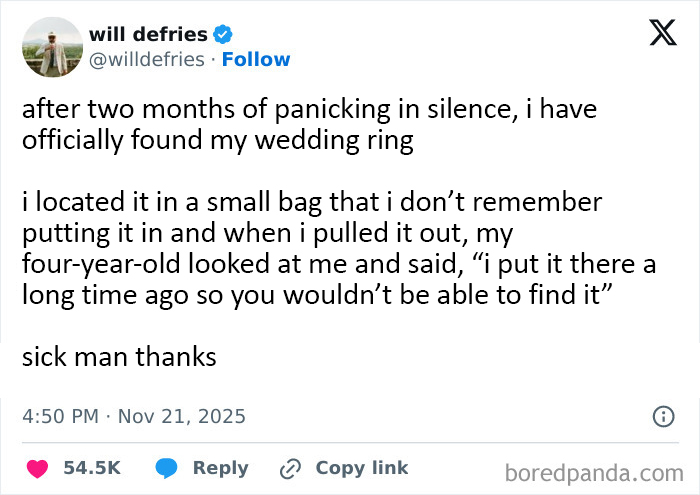
Task: Click the "i located it in a small bag" line
Action: pos(312,203)
